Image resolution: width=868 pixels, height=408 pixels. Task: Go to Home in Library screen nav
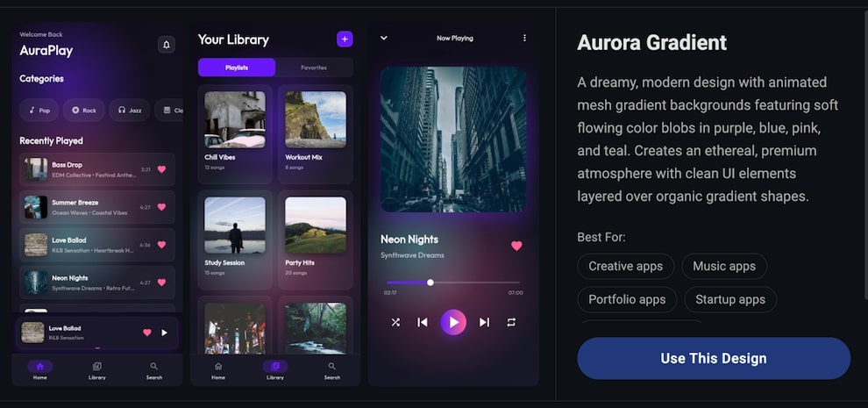click(x=218, y=370)
